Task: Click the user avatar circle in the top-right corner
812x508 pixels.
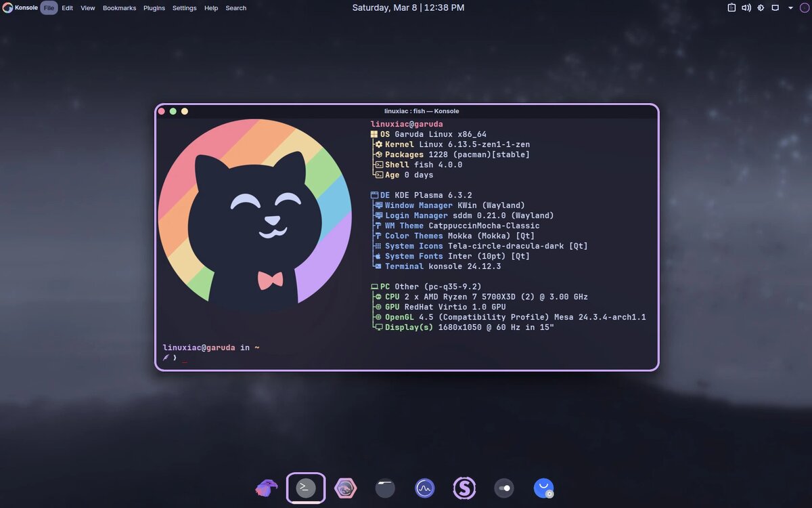Action: coord(805,7)
